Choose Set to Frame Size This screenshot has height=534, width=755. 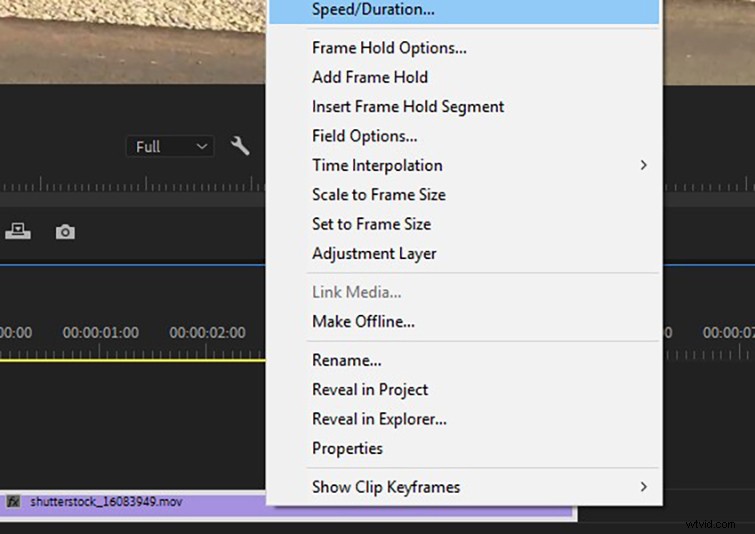464,224
